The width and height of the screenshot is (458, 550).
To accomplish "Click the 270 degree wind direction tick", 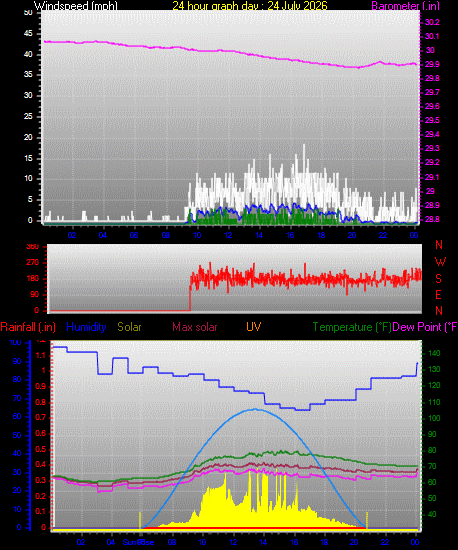I will [x=33, y=263].
